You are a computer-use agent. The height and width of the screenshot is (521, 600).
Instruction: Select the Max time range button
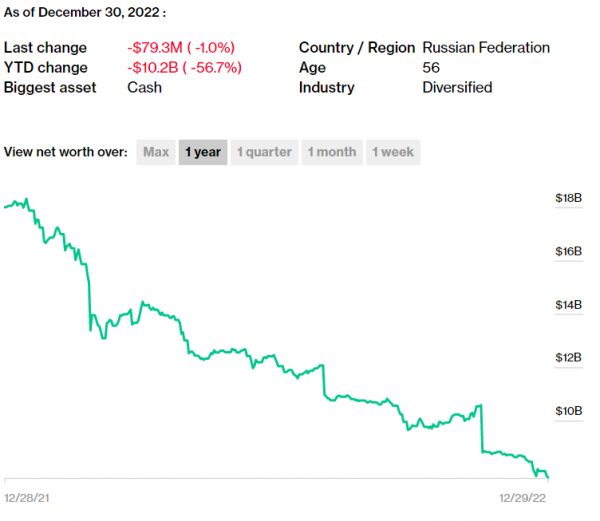(x=155, y=152)
